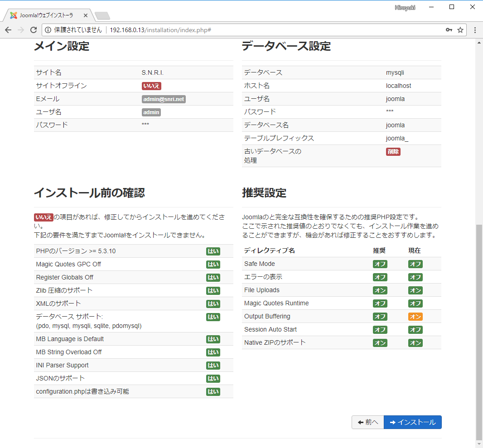Click the joomla_ table prefix value

coord(397,138)
